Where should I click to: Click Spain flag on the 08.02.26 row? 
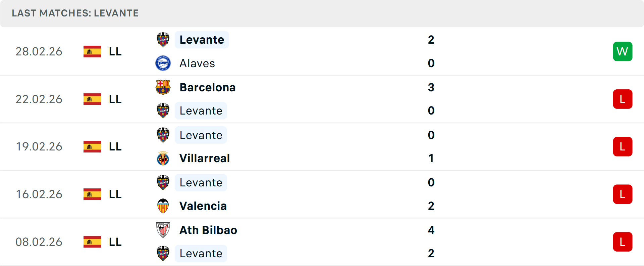(92, 242)
